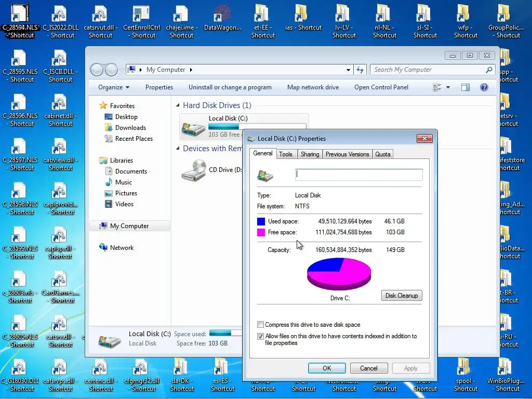Collapse the Hard Disk Drives group

point(178,105)
